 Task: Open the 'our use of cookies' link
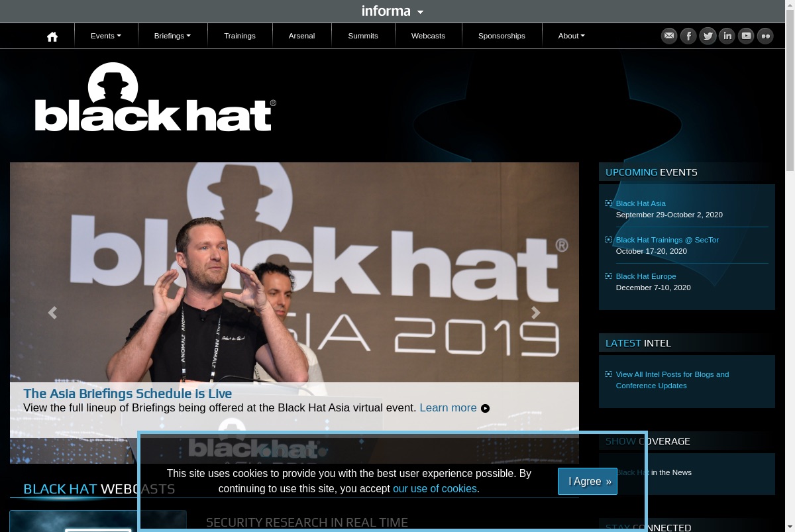click(x=435, y=488)
